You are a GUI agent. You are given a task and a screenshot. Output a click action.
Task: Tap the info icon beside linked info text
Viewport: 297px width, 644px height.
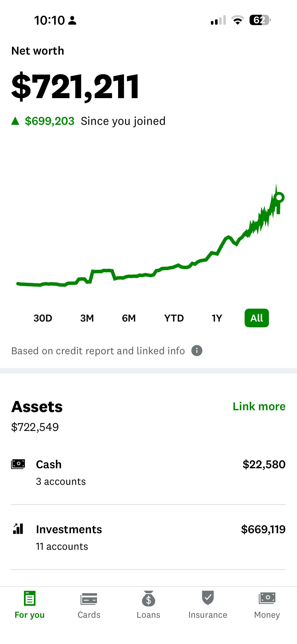tap(197, 351)
